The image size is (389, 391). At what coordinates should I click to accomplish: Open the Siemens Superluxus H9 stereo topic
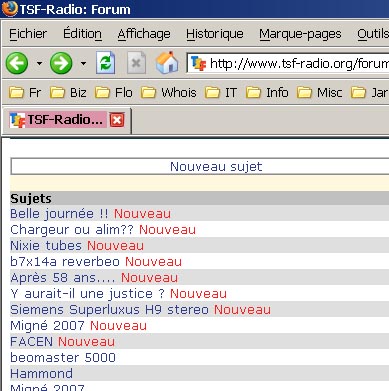pos(109,310)
